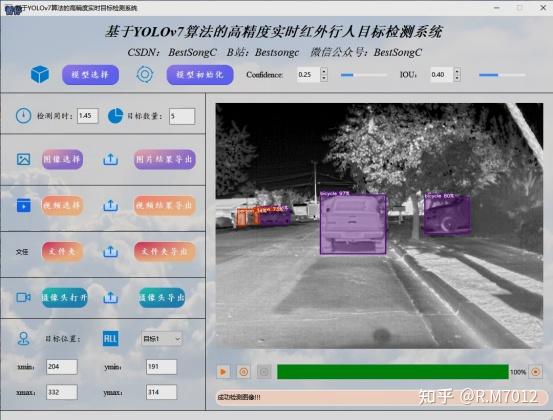The height and width of the screenshot is (420, 553).
Task: Click the upload icon beside 文件夹导出
Action: pyautogui.click(x=110, y=251)
